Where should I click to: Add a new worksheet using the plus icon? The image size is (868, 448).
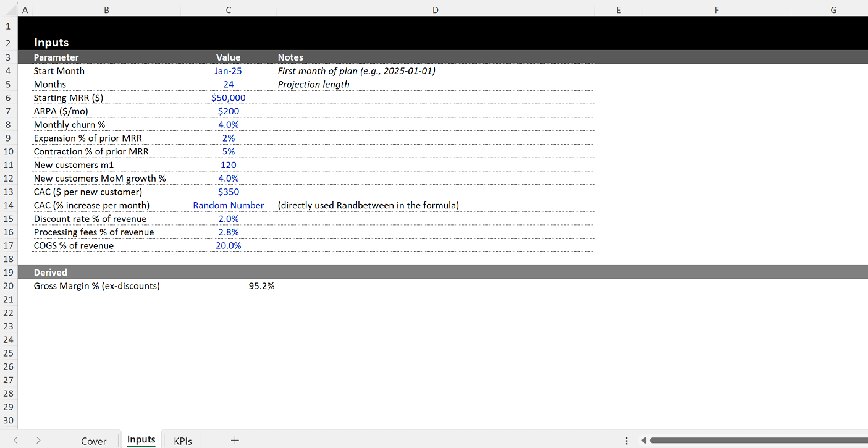click(x=235, y=440)
